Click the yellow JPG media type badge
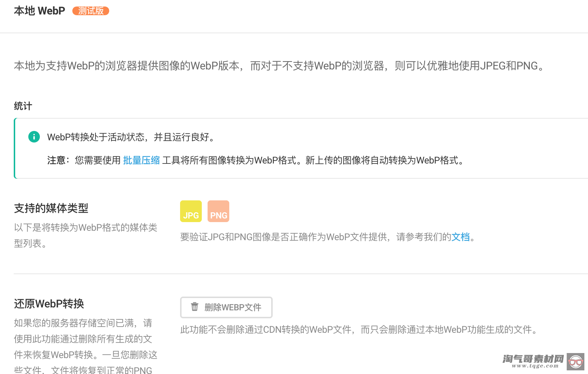The image size is (588, 374). point(191,211)
